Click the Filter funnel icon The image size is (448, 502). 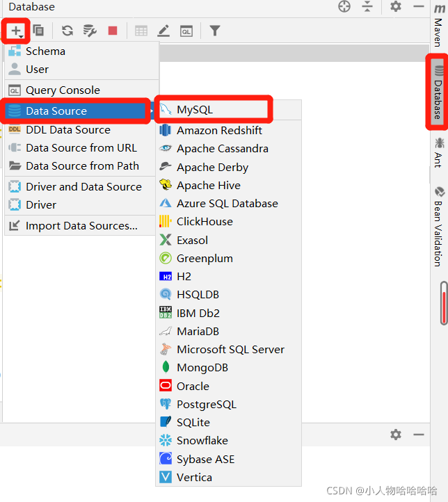tap(215, 31)
